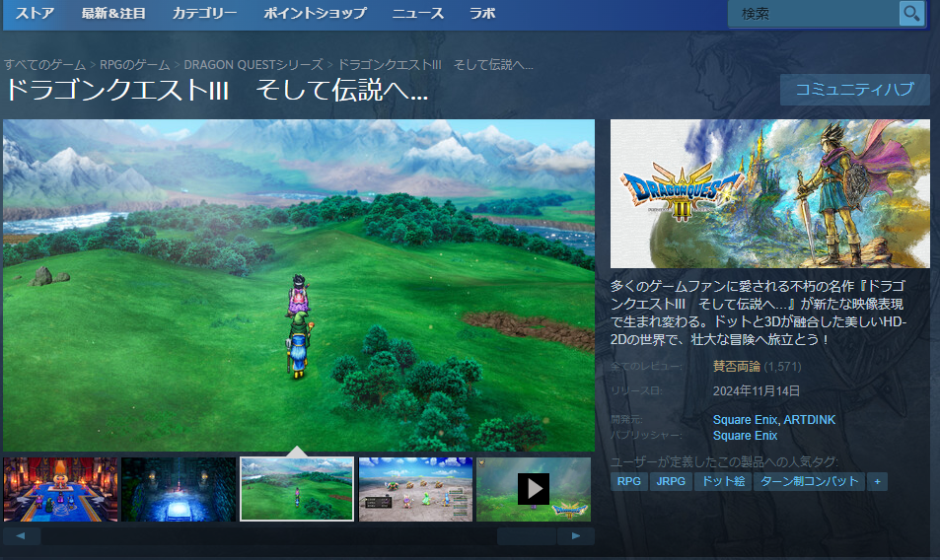Click the thumbnail strip scrollbar handle
940x560 pixels.
pos(527,536)
